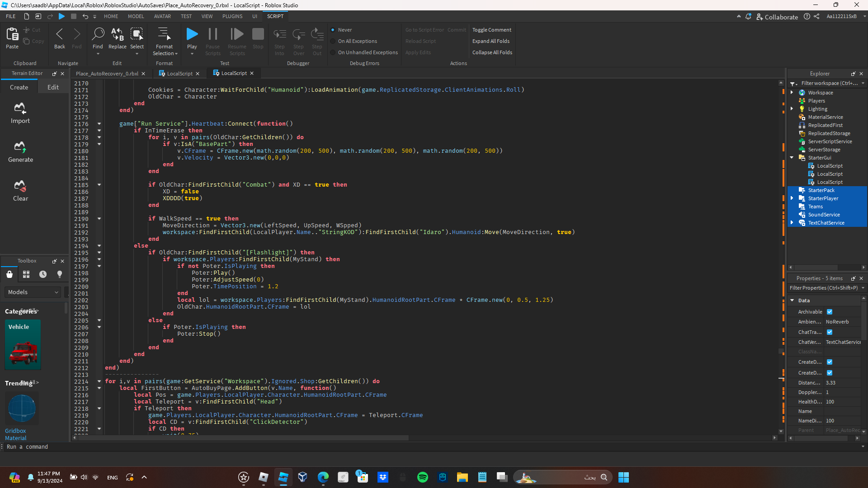Click the Windows Start button
Image resolution: width=868 pixels, height=488 pixels.
(x=623, y=477)
